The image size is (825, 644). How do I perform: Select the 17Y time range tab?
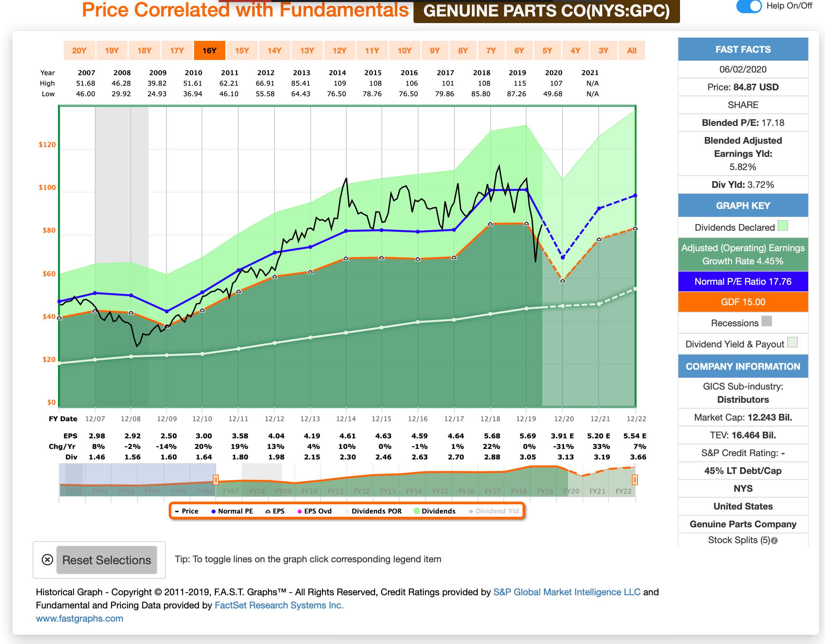click(x=177, y=50)
